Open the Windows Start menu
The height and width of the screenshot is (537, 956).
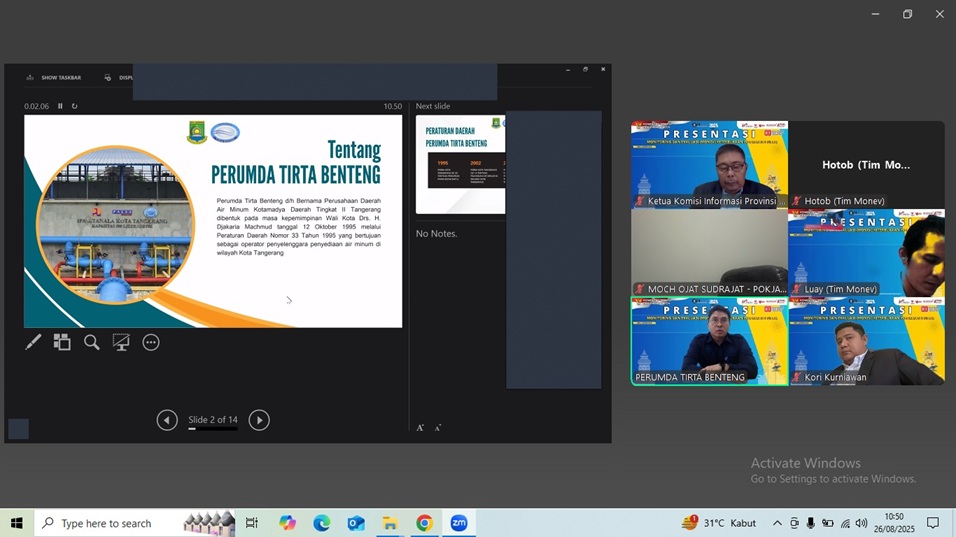click(x=16, y=523)
